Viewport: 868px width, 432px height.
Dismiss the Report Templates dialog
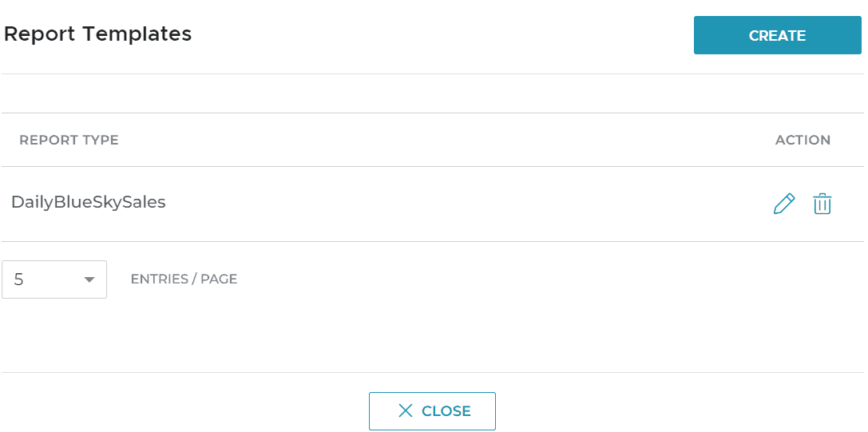(432, 411)
